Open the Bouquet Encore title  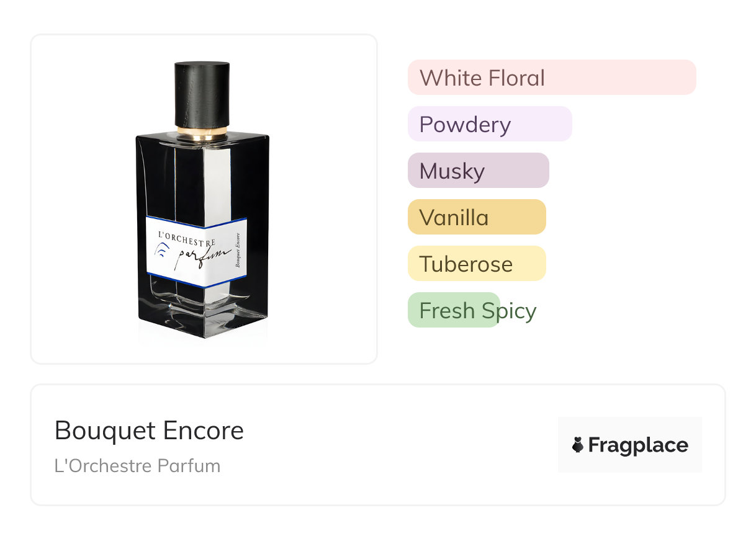tap(149, 431)
